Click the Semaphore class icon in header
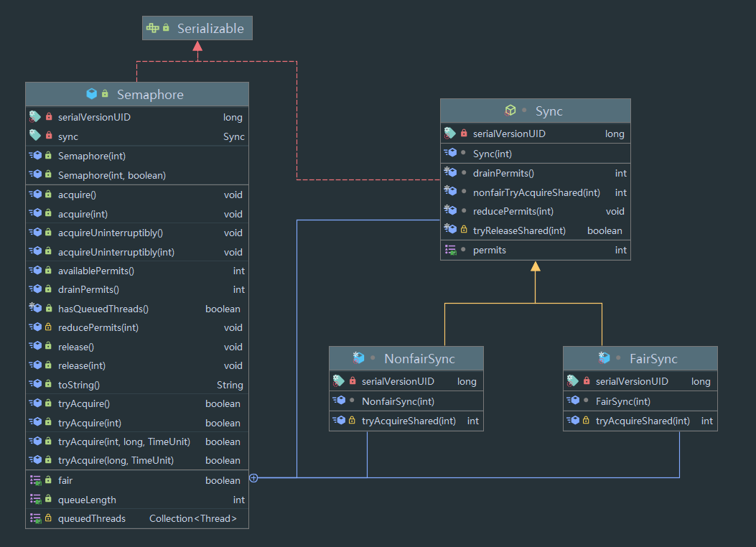Image resolution: width=756 pixels, height=547 pixels. (92, 94)
